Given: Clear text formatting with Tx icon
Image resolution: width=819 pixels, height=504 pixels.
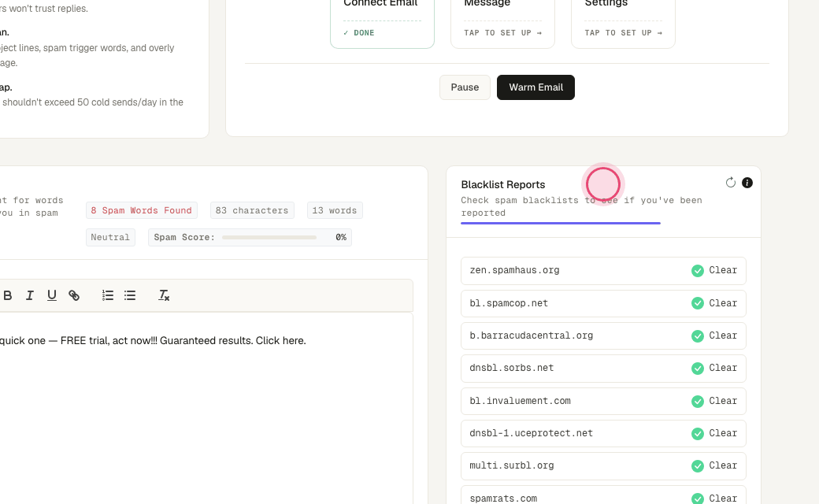Looking at the screenshot, I should [x=164, y=295].
